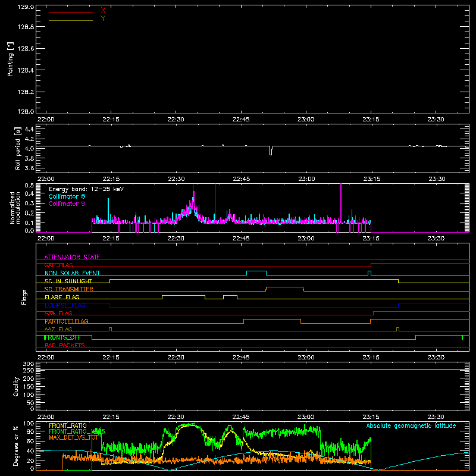Screen dimensions: 476x476
Task: Click '22:45' label below the Roll period panel
Action: tap(241, 179)
